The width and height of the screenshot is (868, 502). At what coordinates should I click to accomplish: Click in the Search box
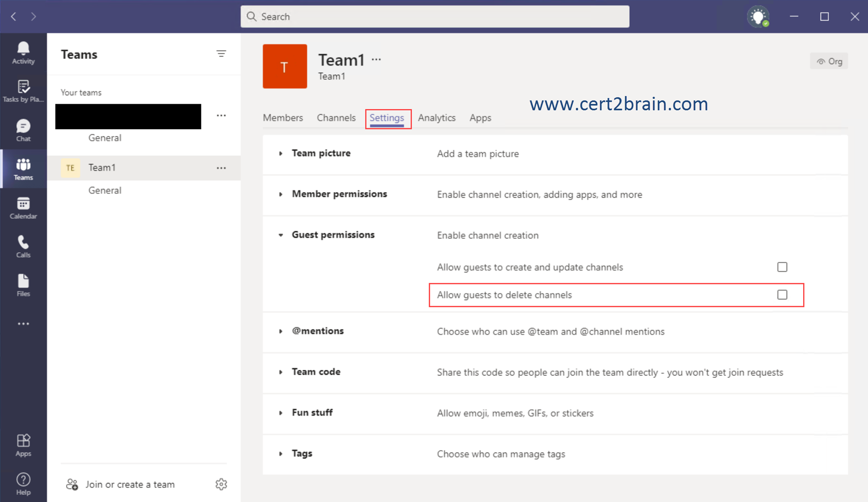(x=435, y=16)
